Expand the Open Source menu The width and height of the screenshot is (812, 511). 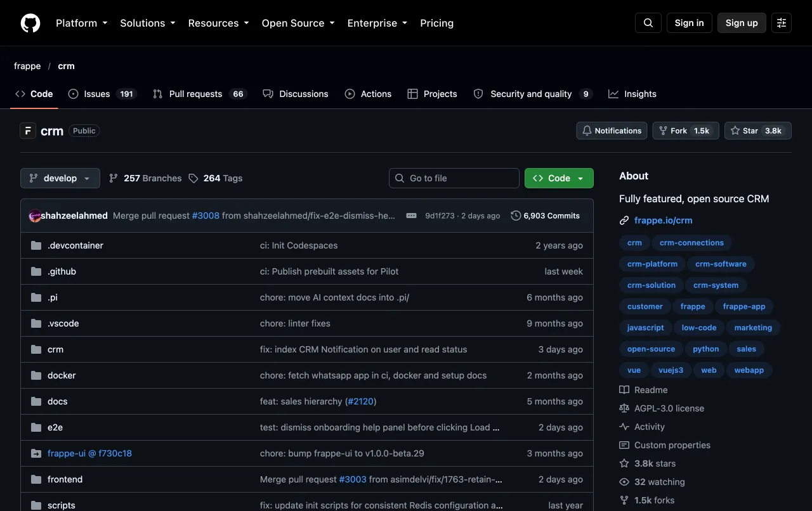298,23
